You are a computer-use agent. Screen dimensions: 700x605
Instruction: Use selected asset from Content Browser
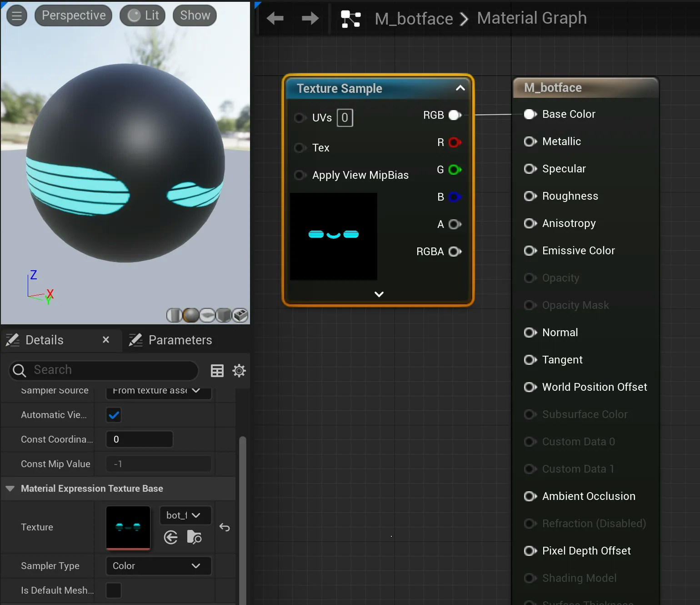pos(171,538)
